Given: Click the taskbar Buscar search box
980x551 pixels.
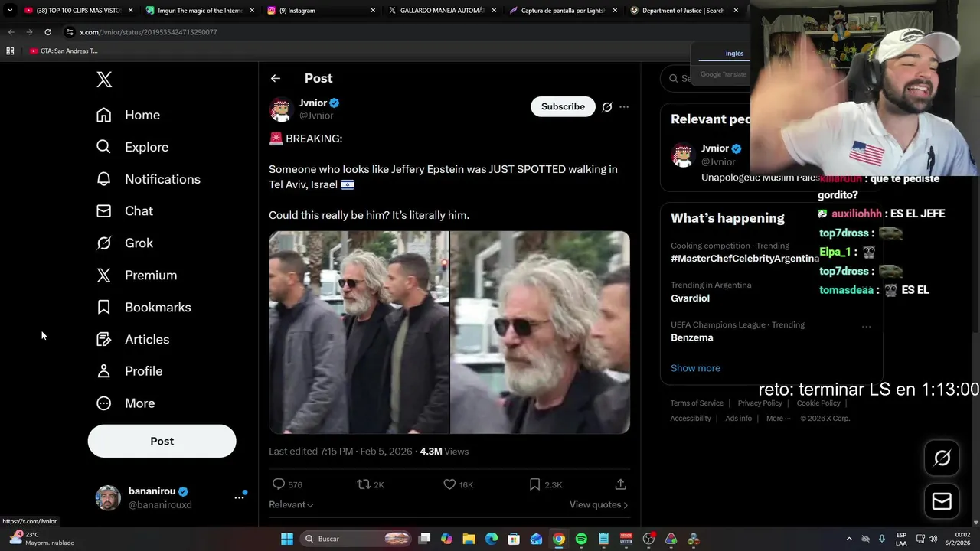Looking at the screenshot, I should click(x=357, y=539).
